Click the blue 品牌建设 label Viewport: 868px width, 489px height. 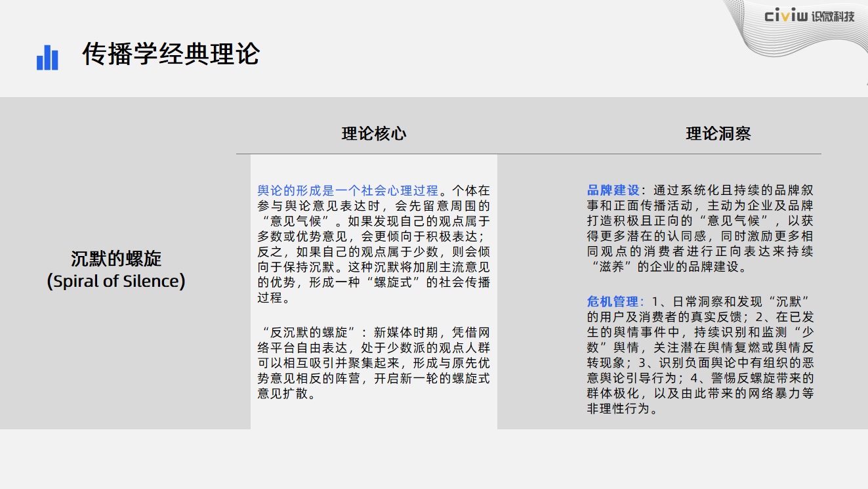(613, 191)
